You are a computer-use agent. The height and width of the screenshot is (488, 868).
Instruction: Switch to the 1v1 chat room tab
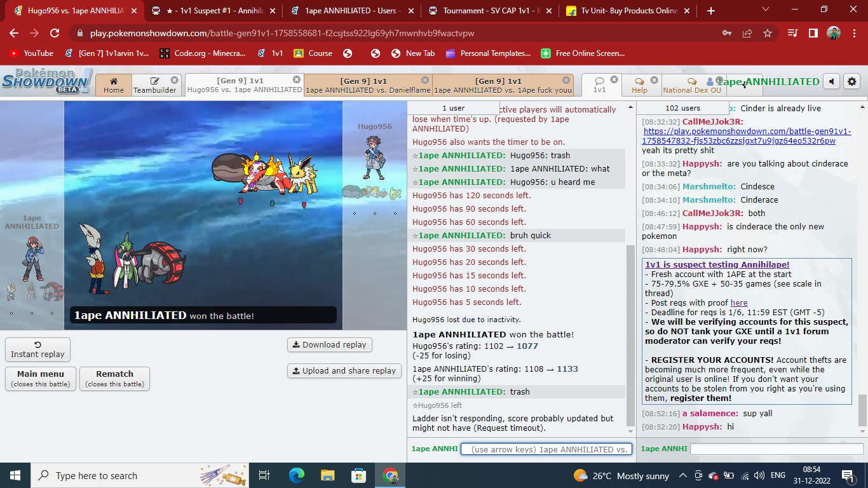(599, 85)
